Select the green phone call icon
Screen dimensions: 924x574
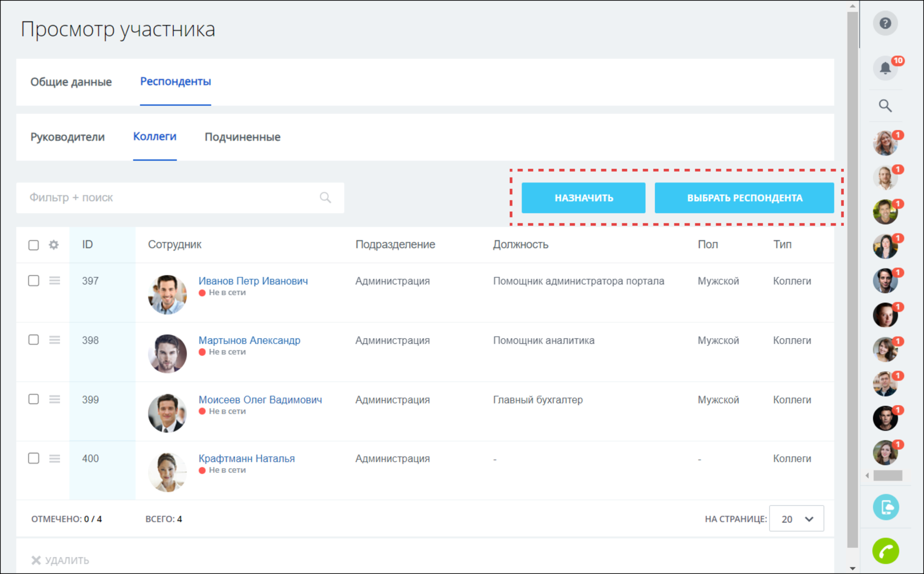886,550
